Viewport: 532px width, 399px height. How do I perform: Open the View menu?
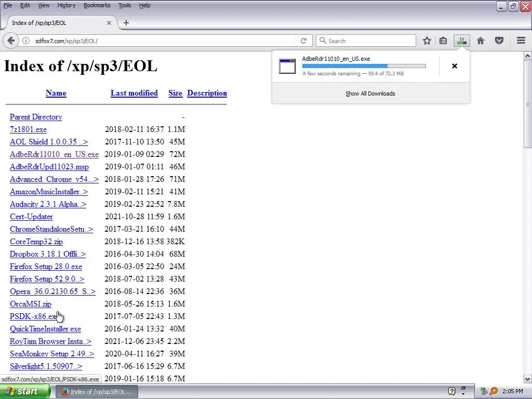(x=44, y=5)
